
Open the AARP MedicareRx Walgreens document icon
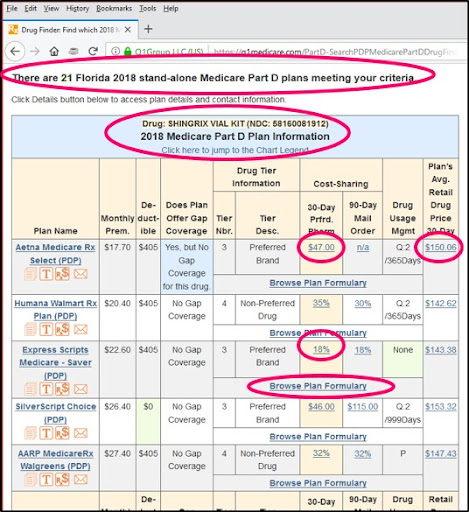[x=30, y=480]
